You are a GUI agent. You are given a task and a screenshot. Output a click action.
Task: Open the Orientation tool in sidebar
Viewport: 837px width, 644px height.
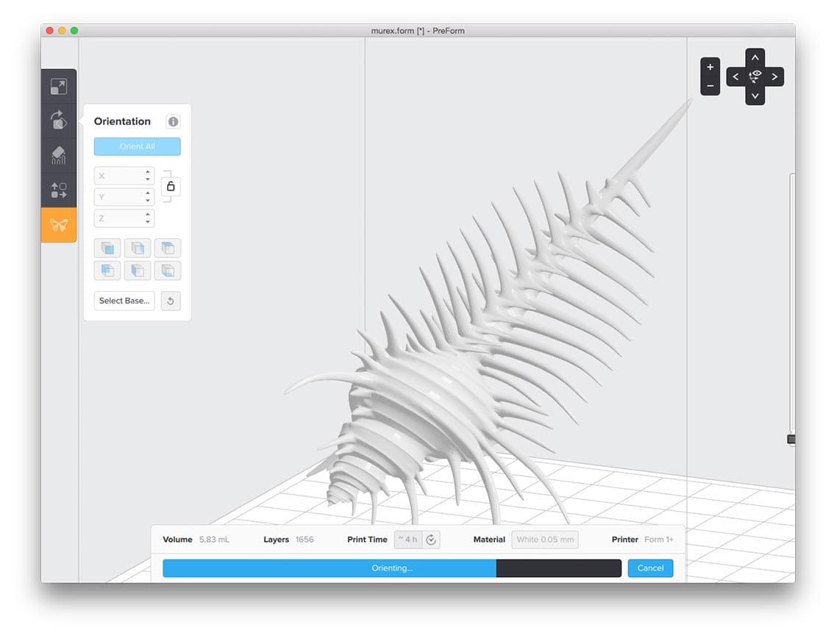click(x=59, y=121)
